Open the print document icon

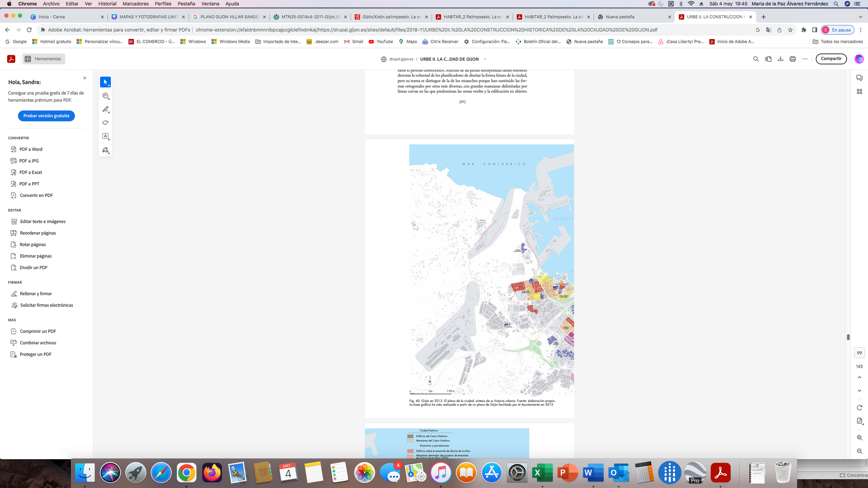(793, 59)
